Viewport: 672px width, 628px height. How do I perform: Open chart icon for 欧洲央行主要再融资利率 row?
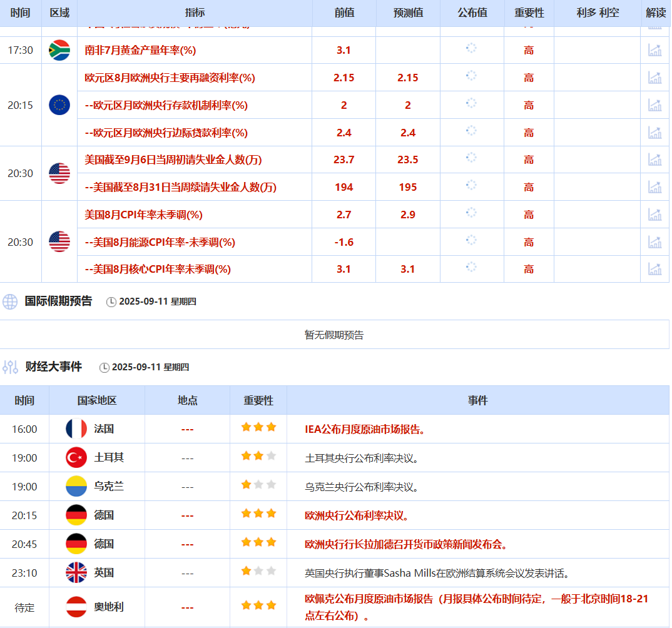(x=654, y=78)
